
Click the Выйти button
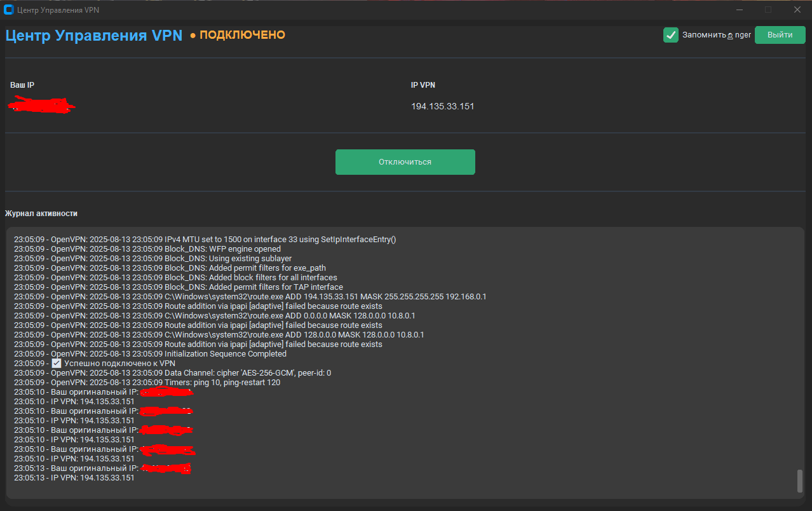click(780, 35)
